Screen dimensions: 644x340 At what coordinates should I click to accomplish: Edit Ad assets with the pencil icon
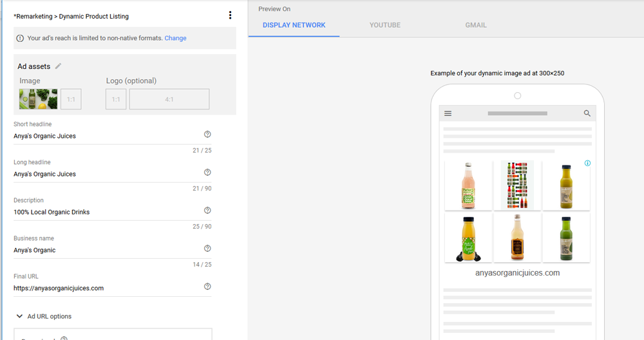59,66
